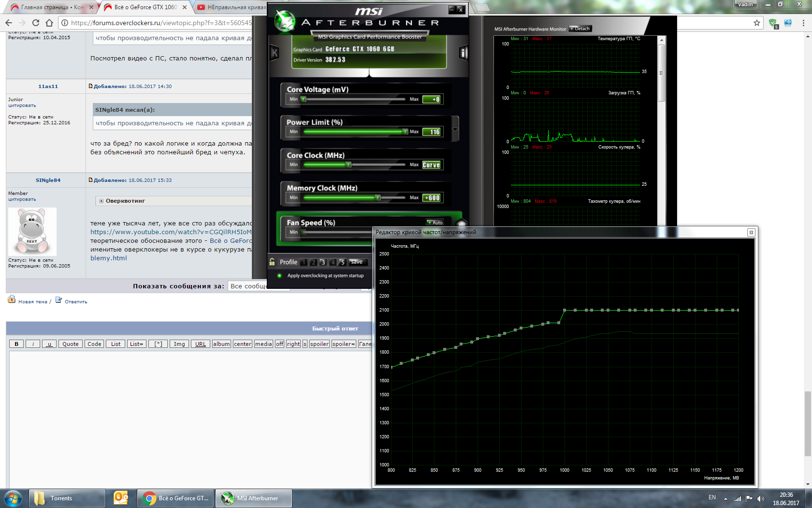Insert a URL tag in quick reply

coord(201,344)
